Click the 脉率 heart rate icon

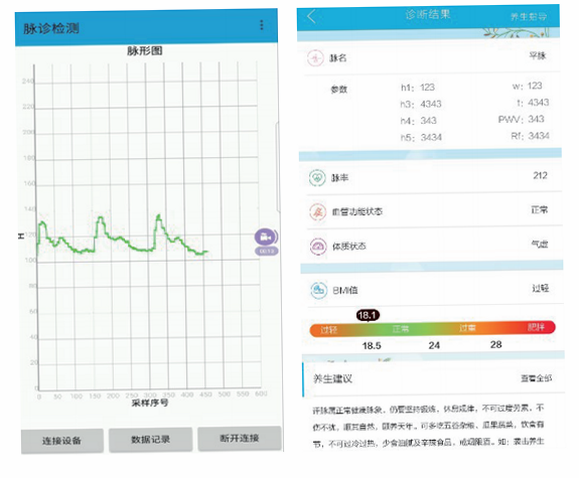[317, 178]
